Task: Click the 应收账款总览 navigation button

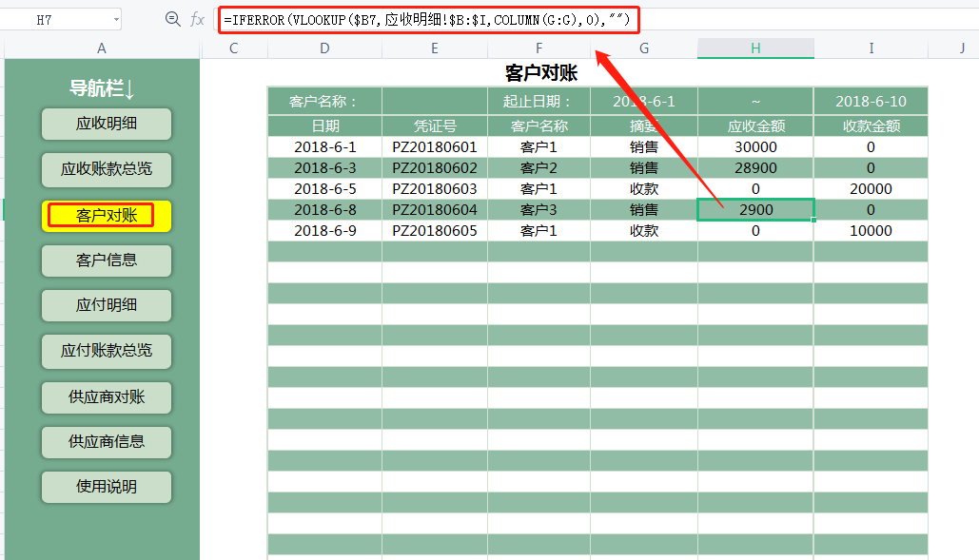Action: (x=106, y=170)
